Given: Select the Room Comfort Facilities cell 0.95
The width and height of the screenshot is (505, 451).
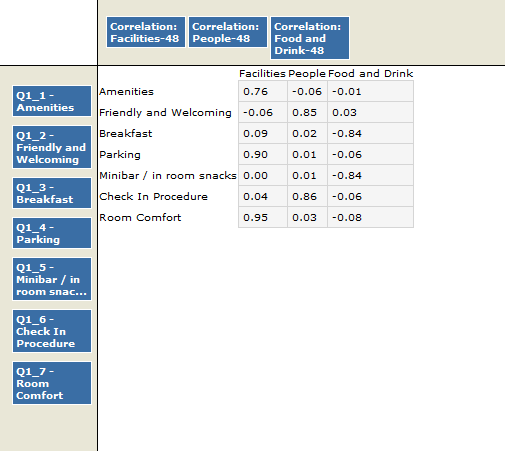Looking at the screenshot, I should [263, 217].
